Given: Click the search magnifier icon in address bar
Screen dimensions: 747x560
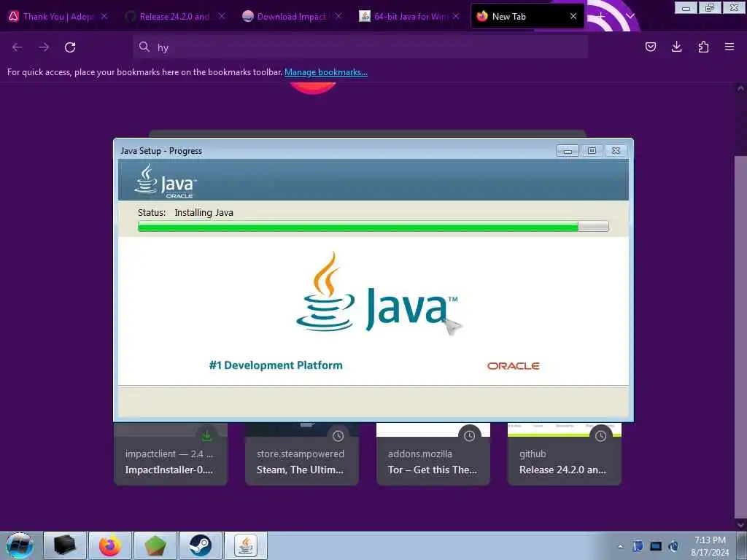Looking at the screenshot, I should point(144,47).
